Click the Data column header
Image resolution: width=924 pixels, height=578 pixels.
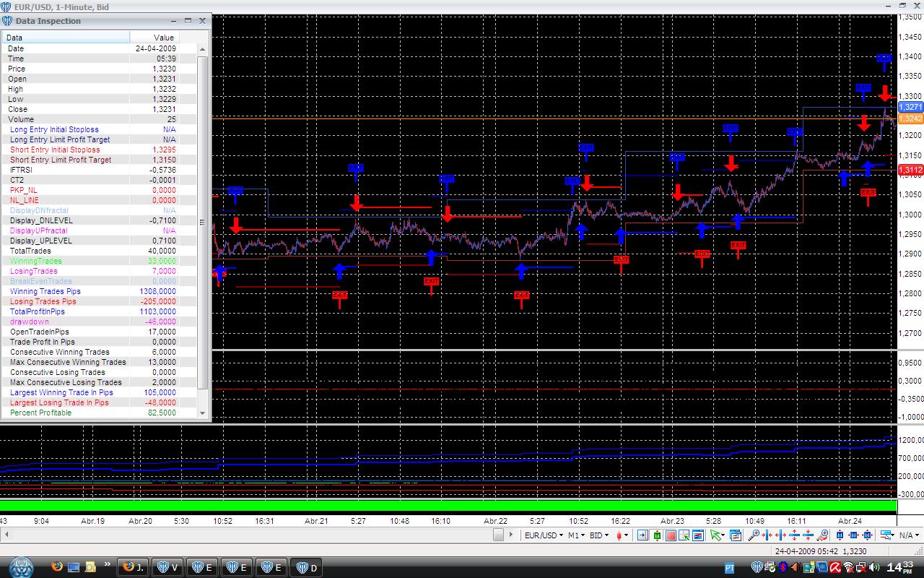pyautogui.click(x=66, y=38)
